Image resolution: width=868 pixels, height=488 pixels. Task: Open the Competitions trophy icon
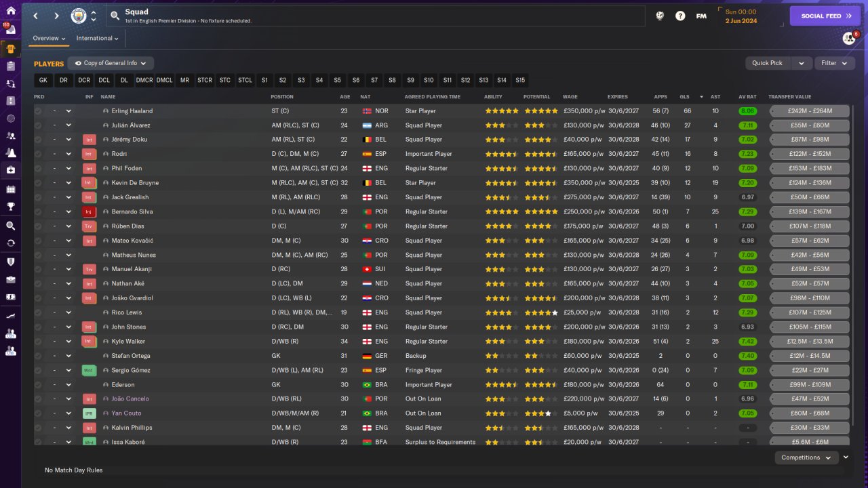(x=10, y=207)
